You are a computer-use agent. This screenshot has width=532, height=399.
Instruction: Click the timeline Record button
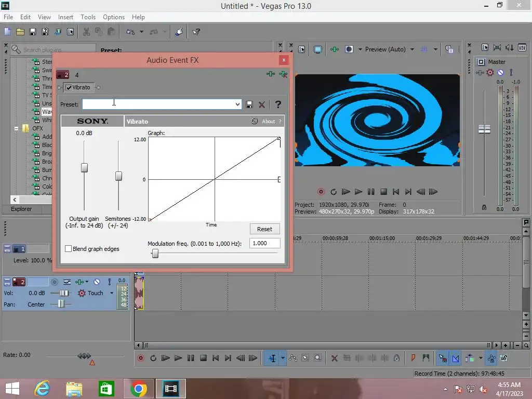click(141, 358)
